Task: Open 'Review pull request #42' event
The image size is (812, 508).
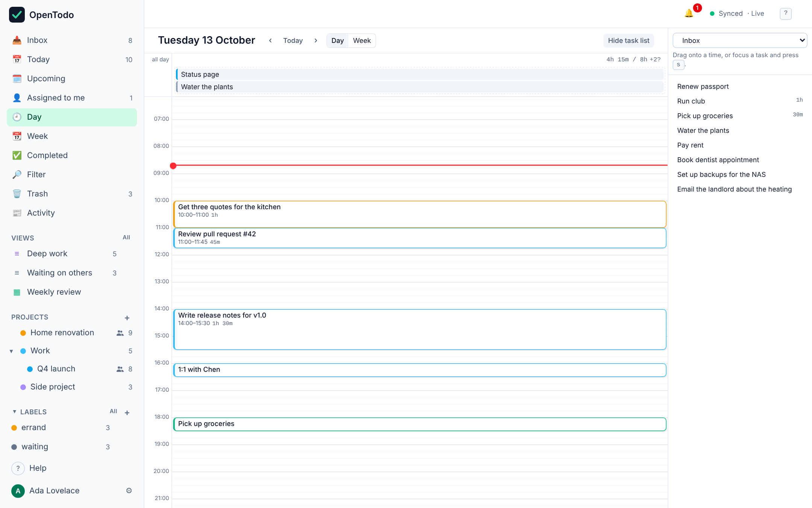Action: point(420,238)
